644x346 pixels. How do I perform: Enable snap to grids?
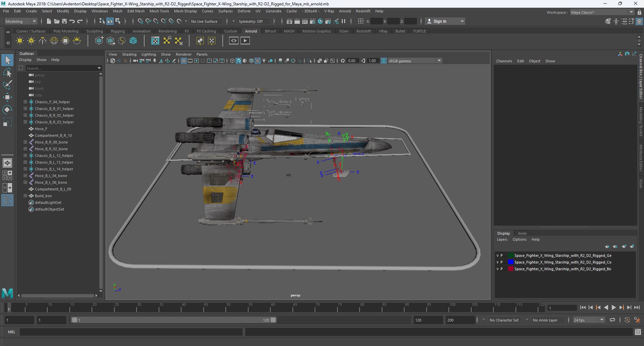coord(141,21)
